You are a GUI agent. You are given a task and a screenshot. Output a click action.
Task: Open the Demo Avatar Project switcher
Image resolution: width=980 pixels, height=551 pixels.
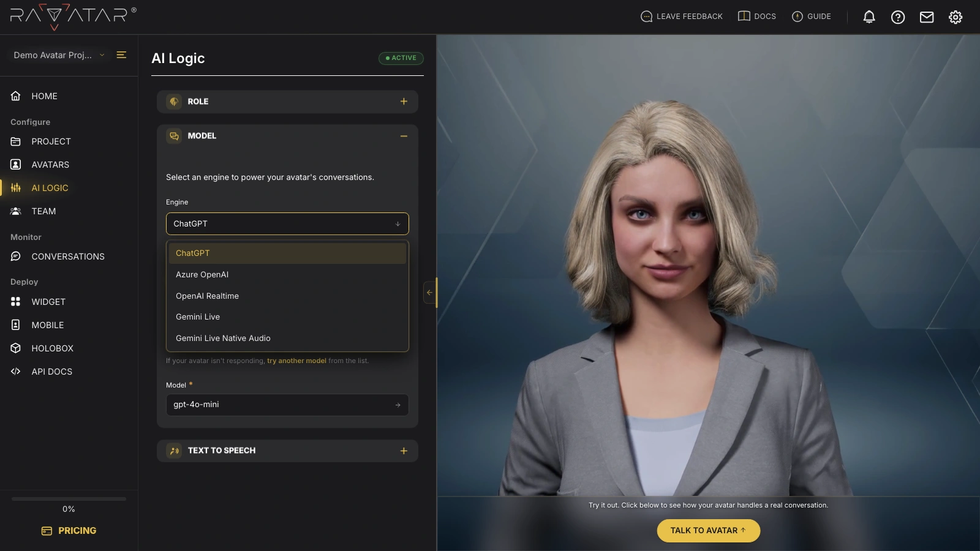point(59,55)
